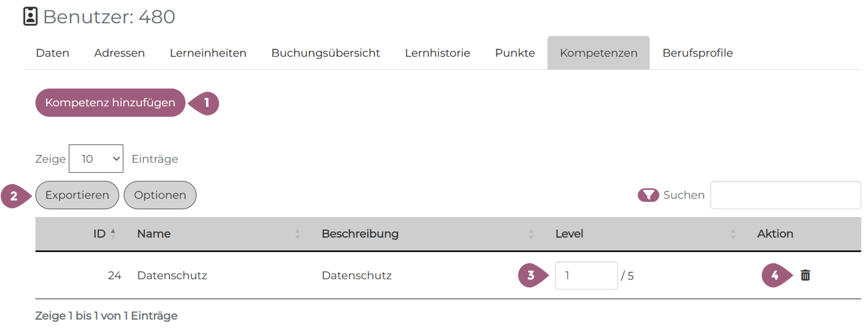Click into the Suchen search field
The height and width of the screenshot is (331, 868).
785,195
